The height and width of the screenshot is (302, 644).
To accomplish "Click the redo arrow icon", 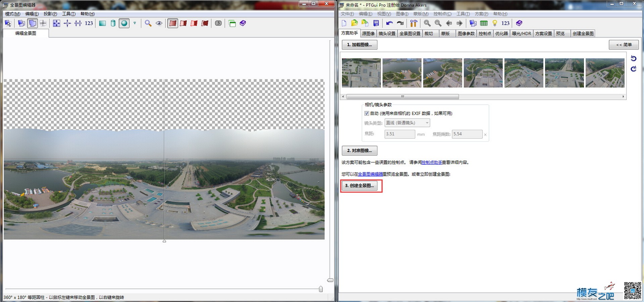I will coord(400,23).
